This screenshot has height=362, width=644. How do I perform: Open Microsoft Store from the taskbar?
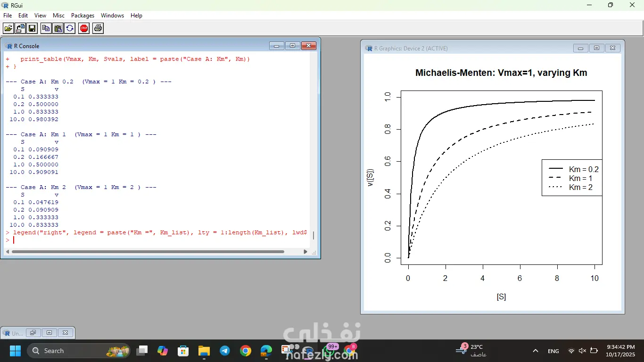pyautogui.click(x=183, y=351)
